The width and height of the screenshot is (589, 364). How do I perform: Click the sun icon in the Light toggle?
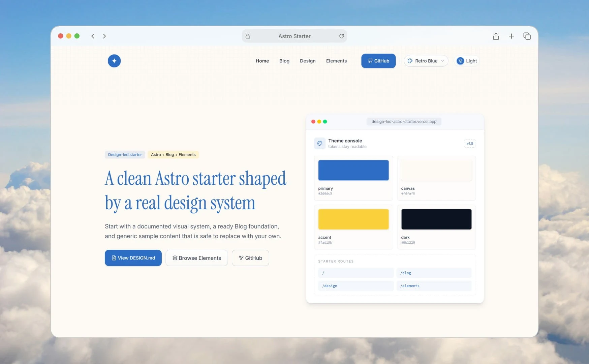point(460,61)
